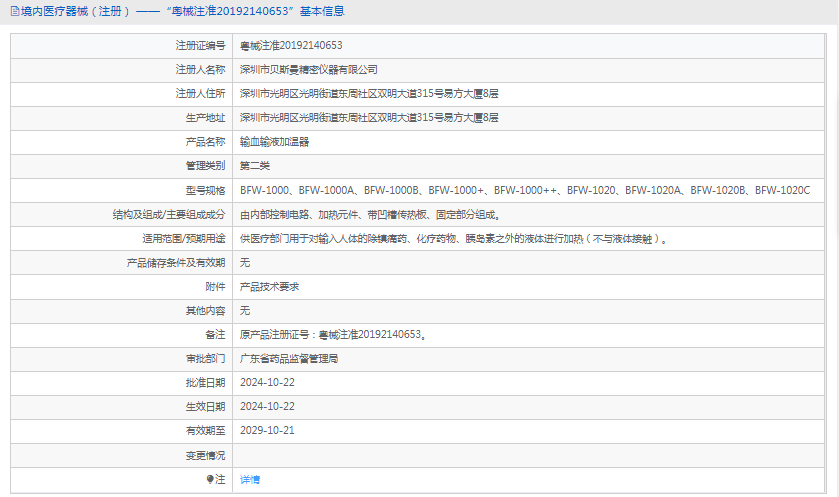Image resolution: width=839 pixels, height=497 pixels.
Task: Select the 批准日期 value 2024-10-22
Action: pyautogui.click(x=267, y=383)
